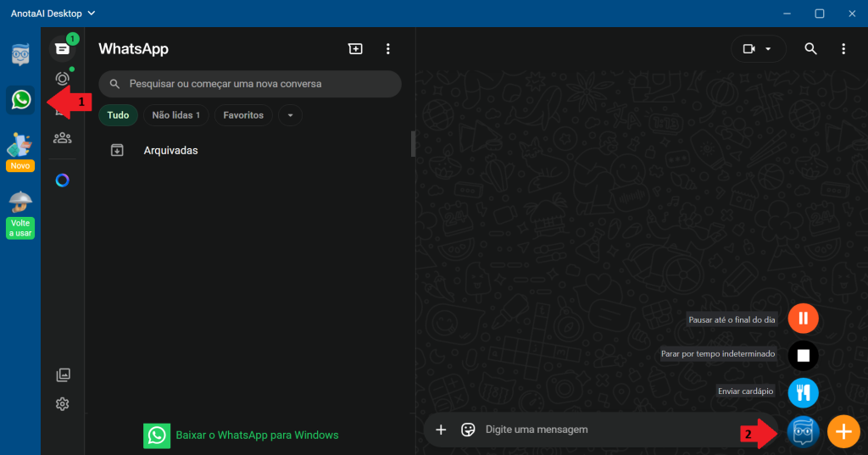Open WhatsApp settings gear icon

click(62, 404)
